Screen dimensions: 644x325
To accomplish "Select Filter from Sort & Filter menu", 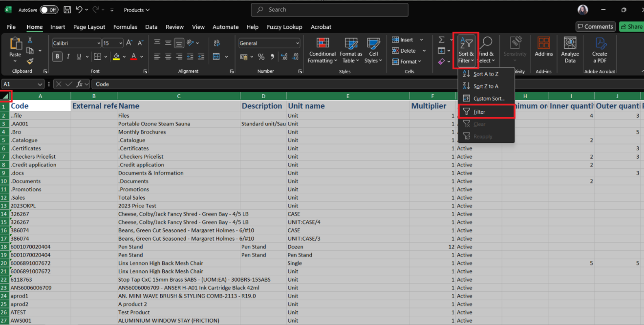I will pyautogui.click(x=479, y=112).
